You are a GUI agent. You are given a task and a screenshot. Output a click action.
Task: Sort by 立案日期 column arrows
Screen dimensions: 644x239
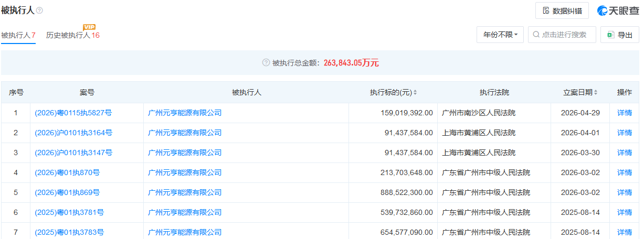click(596, 93)
